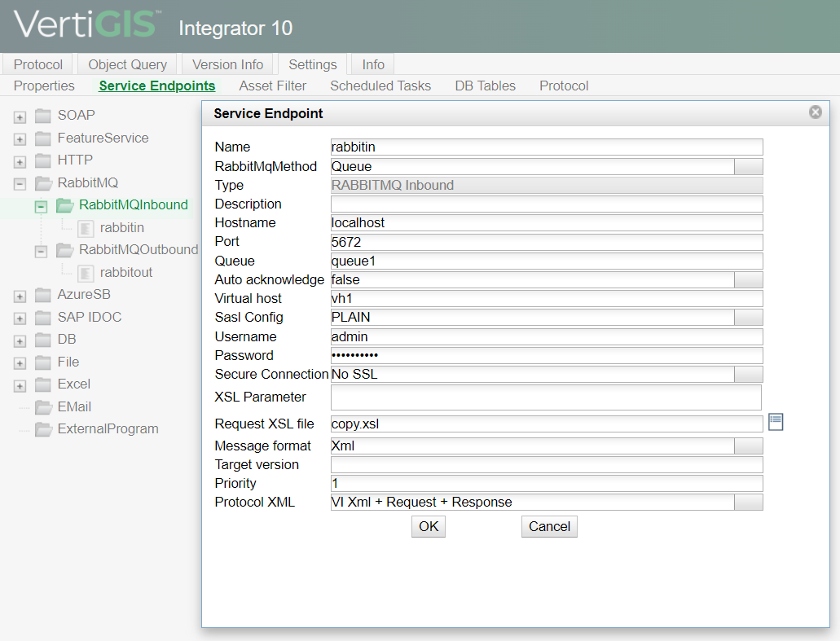Click the DB folder icon

point(43,340)
